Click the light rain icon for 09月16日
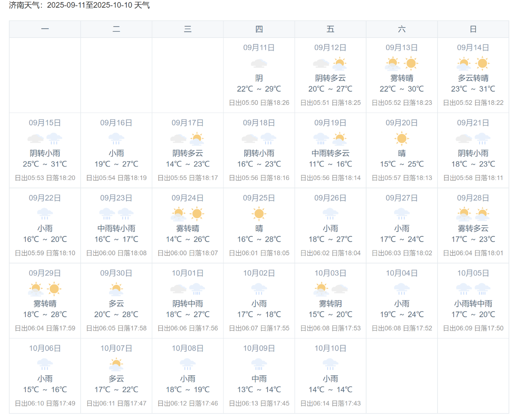 click(116, 139)
